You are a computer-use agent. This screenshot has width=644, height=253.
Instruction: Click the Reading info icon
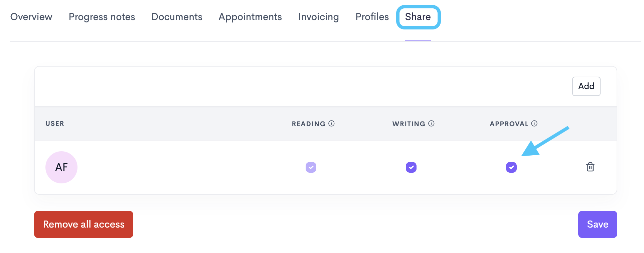coord(331,123)
